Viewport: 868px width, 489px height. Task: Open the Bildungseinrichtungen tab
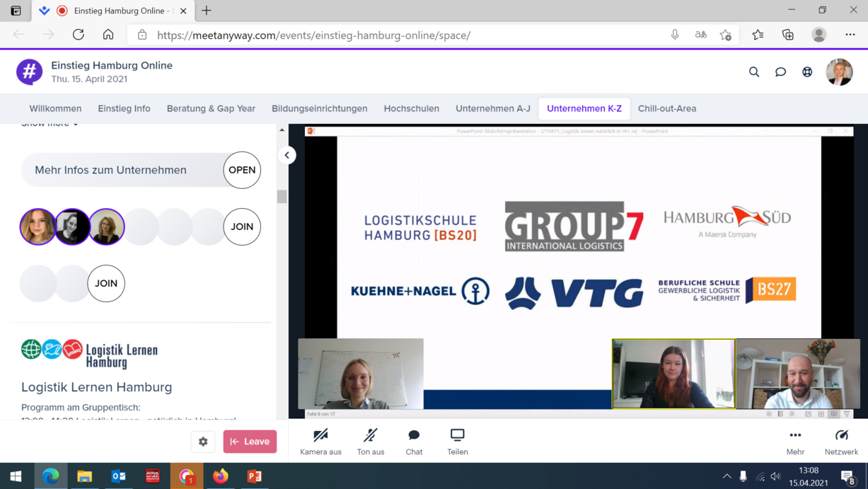320,108
